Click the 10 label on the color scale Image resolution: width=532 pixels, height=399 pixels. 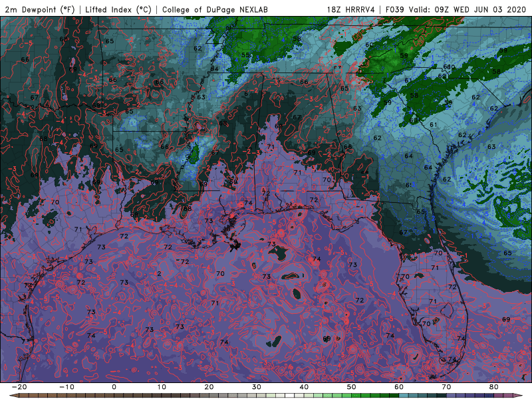tap(162, 387)
